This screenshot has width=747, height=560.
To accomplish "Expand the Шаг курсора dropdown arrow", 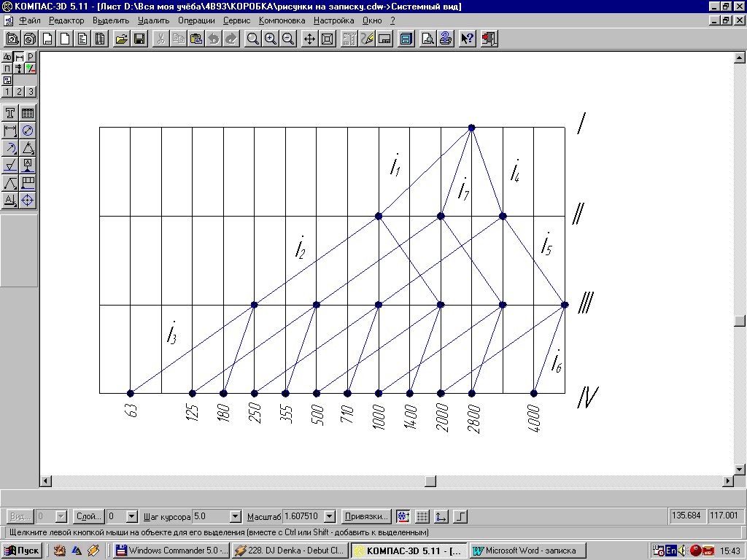I will pyautogui.click(x=236, y=516).
